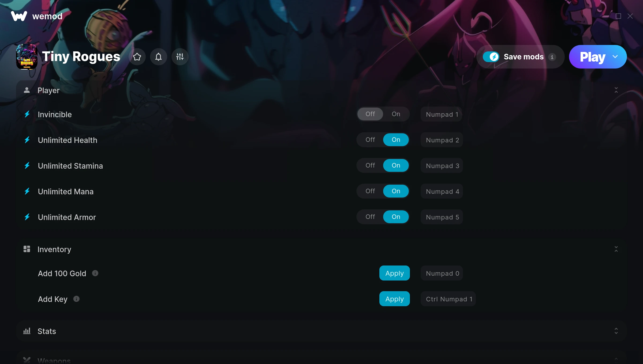Viewport: 643px width, 364px height.
Task: Expand the Stats section
Action: (616, 331)
